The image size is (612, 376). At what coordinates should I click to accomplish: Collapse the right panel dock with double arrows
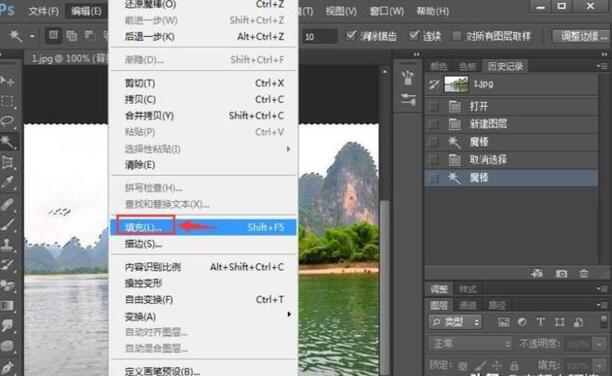click(x=604, y=54)
